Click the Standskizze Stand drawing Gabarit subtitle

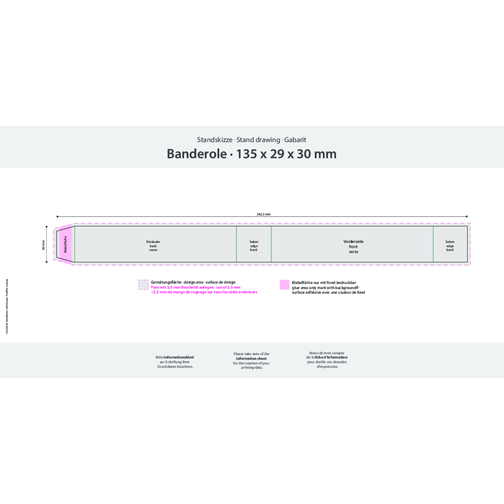point(251,140)
